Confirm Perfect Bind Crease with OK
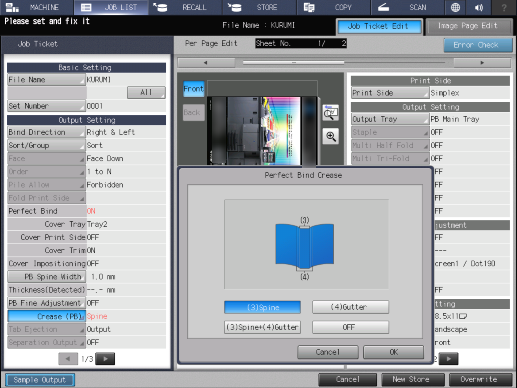The width and height of the screenshot is (517, 388). pyautogui.click(x=394, y=352)
